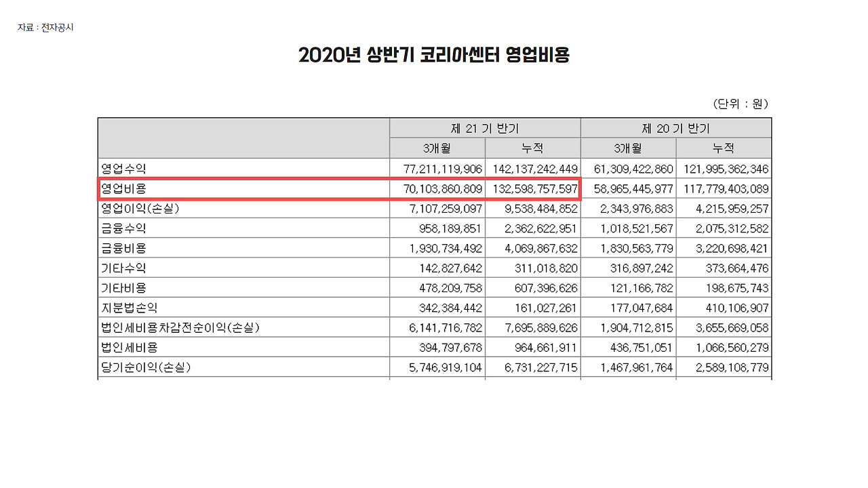Viewport: 868px width, 488px height.
Task: Click the 기타비용 row label
Action: 123,288
